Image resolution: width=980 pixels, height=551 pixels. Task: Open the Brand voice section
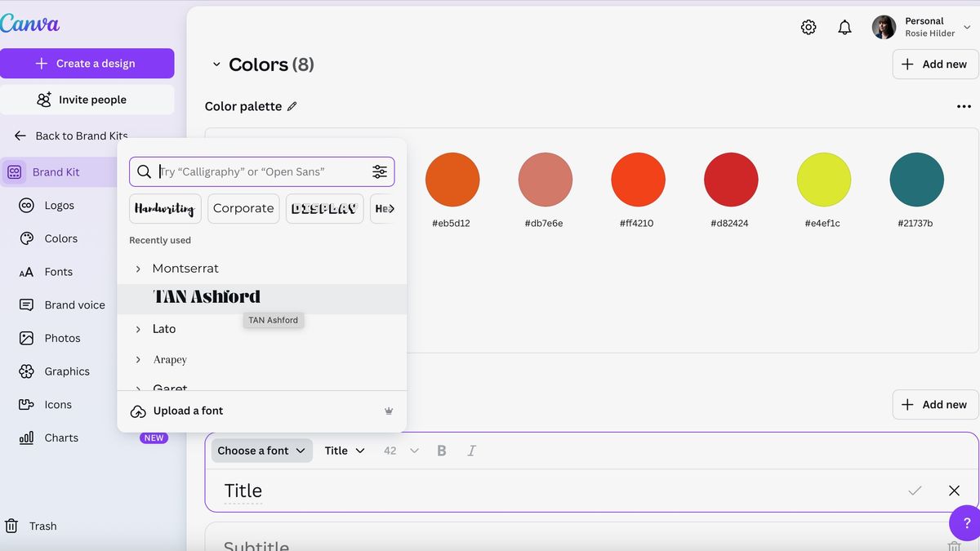(x=74, y=304)
